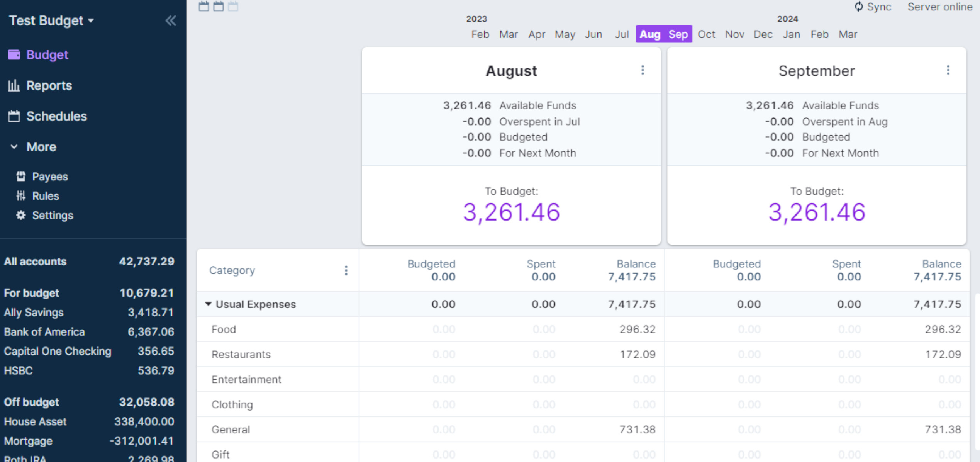Go to Reports page
This screenshot has width=980, height=462.
(49, 85)
